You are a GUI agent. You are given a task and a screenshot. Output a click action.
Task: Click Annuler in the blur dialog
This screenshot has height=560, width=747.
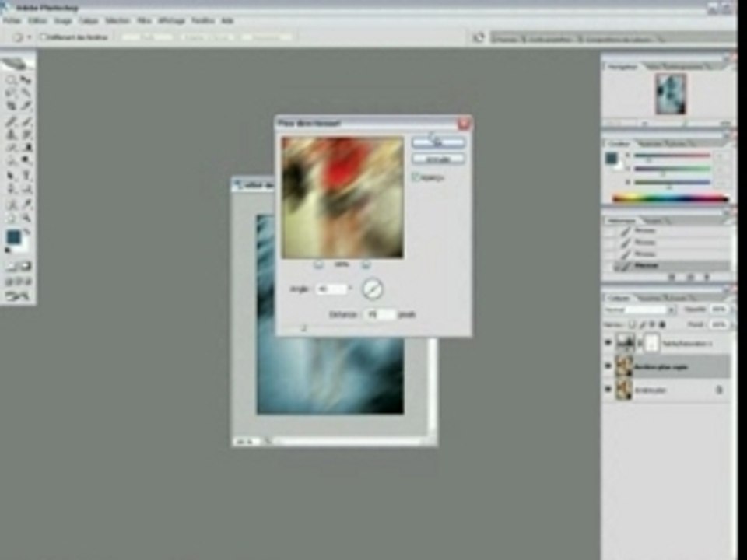438,159
